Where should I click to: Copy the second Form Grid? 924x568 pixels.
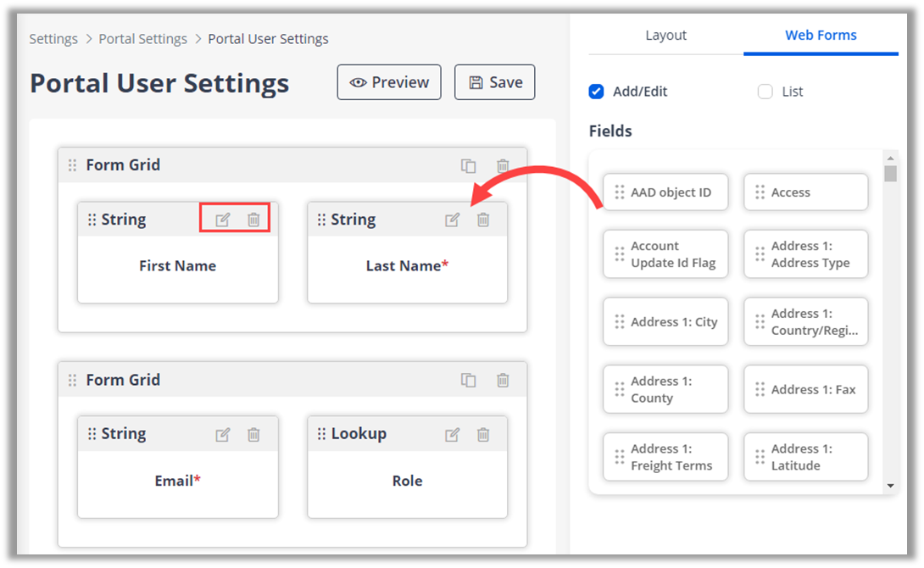point(468,380)
